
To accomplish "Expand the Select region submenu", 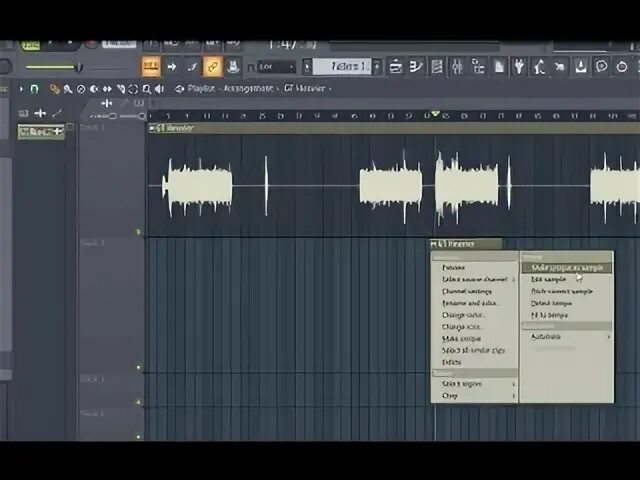I will pyautogui.click(x=475, y=384).
